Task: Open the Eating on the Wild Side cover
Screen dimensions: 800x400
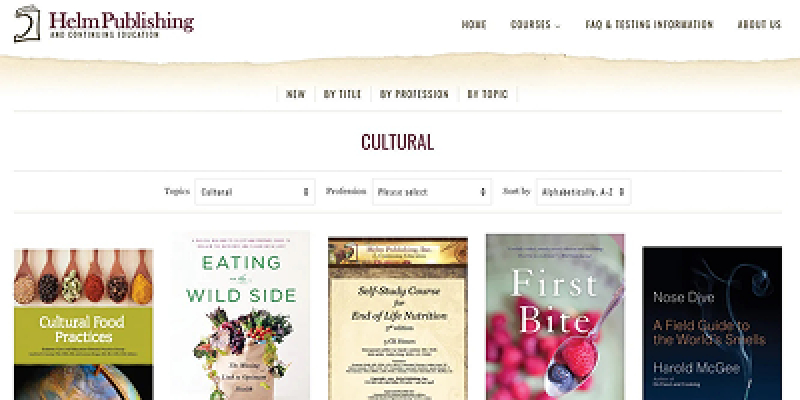Action: (x=241, y=316)
